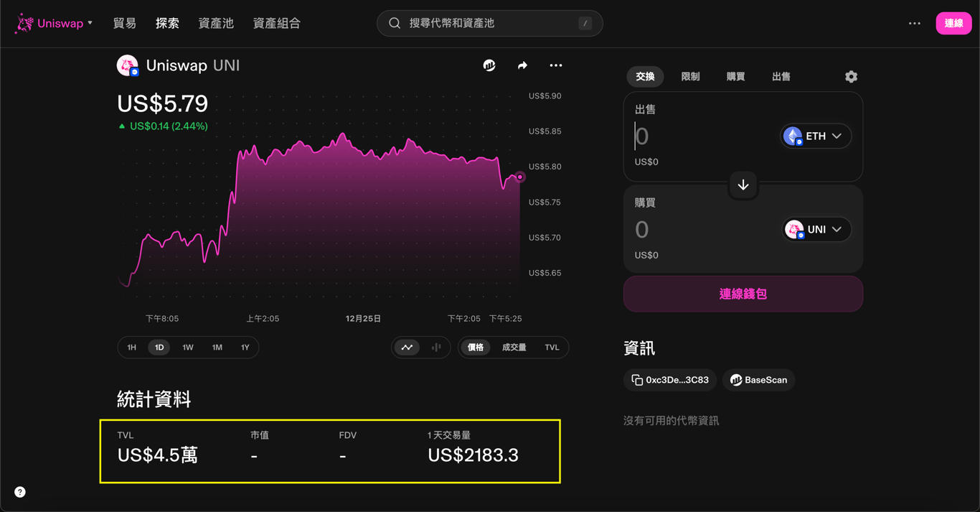Show the TVL chart
Image resolution: width=980 pixels, height=512 pixels.
(x=552, y=348)
